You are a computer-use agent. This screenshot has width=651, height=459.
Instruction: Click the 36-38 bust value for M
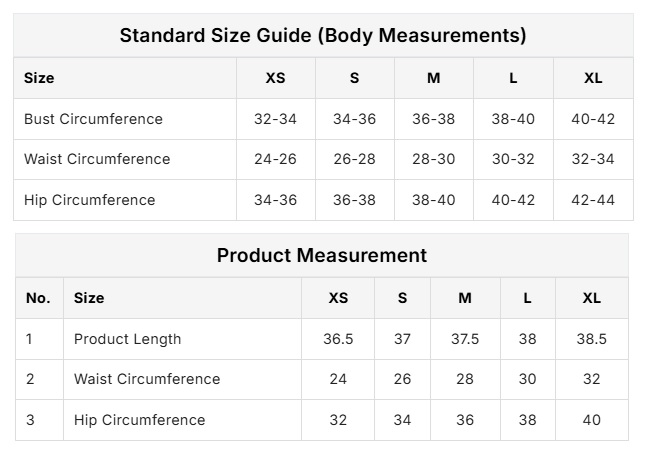(x=433, y=119)
